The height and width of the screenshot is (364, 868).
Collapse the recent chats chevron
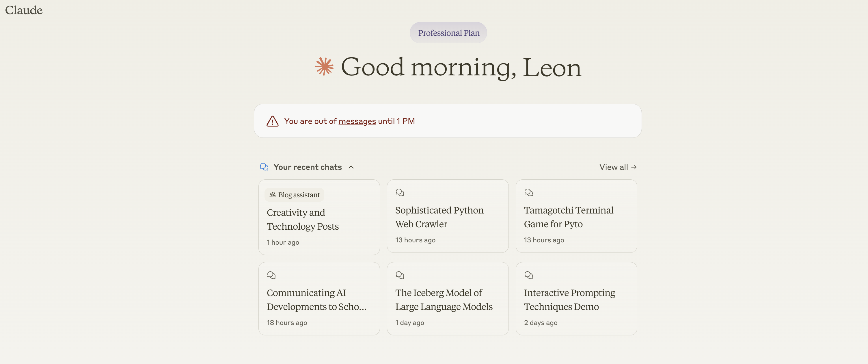tap(351, 167)
